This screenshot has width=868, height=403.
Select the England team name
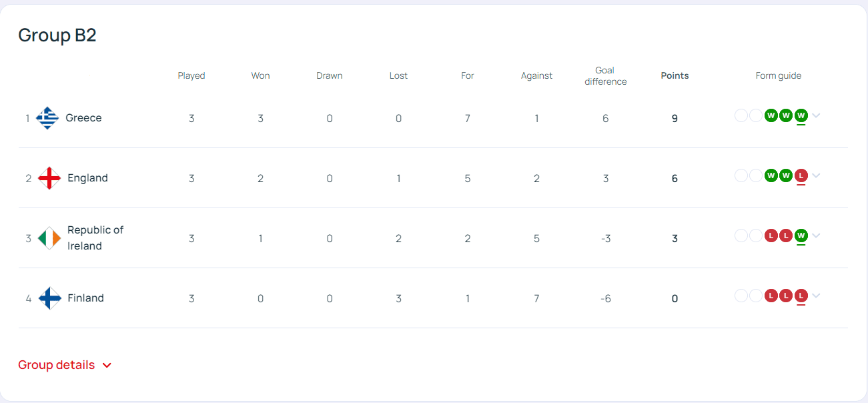[87, 178]
